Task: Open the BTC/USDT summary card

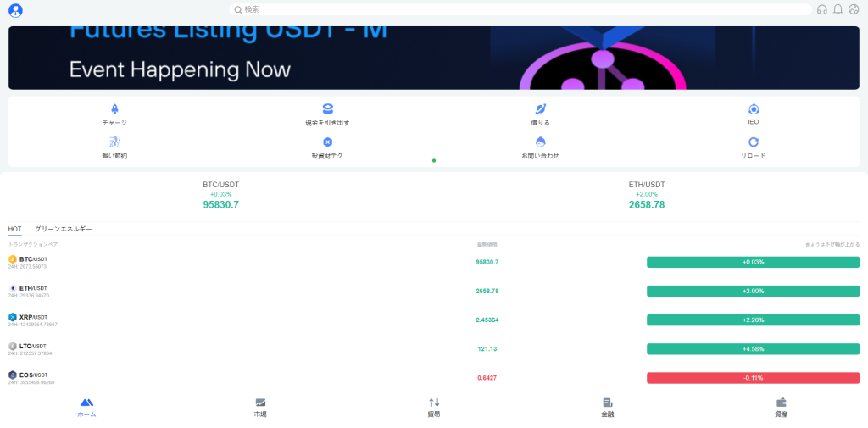Action: pos(221,195)
